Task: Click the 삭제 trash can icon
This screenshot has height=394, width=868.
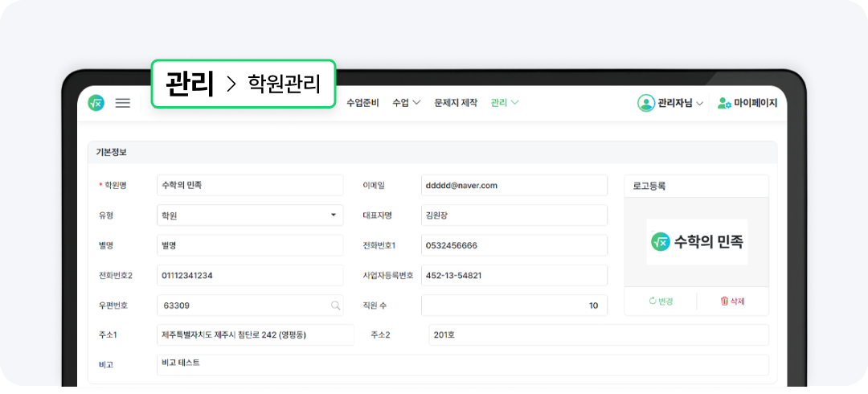Action: coord(724,302)
